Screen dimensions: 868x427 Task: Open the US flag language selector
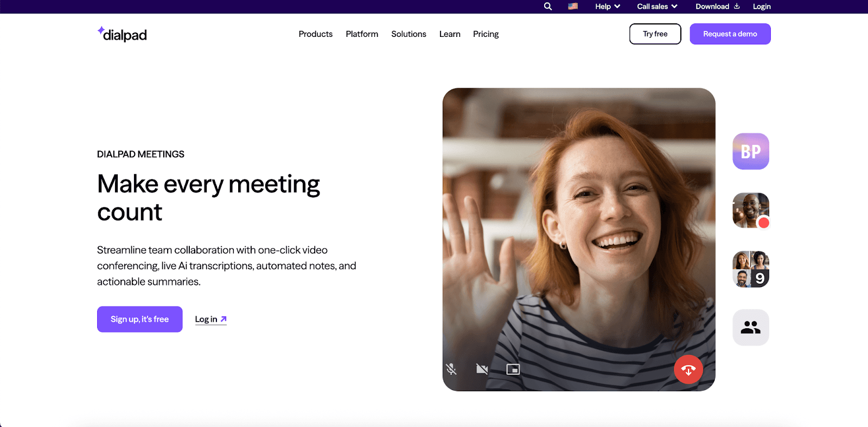tap(573, 7)
